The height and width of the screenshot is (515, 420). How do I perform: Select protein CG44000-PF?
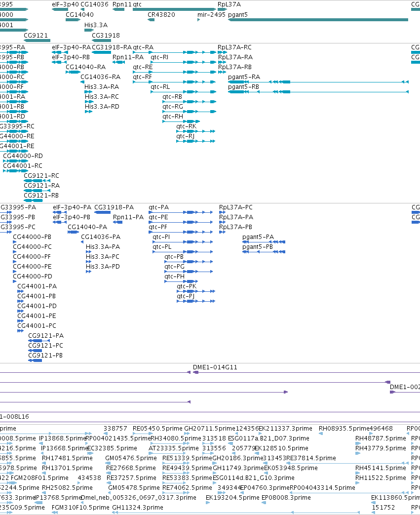click(x=32, y=257)
